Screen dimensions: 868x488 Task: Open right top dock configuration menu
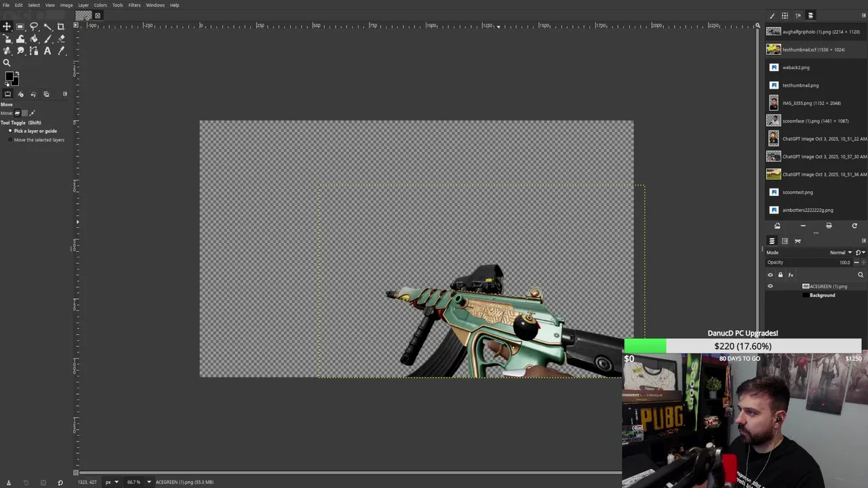point(863,16)
